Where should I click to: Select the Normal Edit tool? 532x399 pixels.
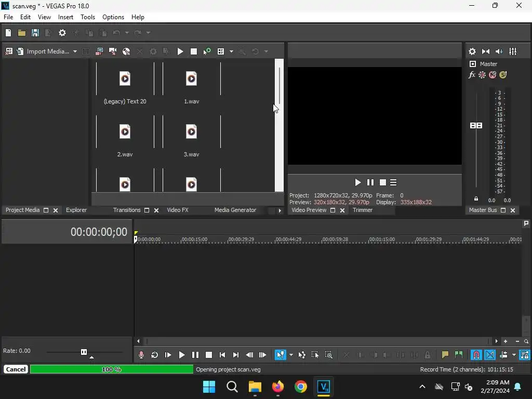[280, 355]
